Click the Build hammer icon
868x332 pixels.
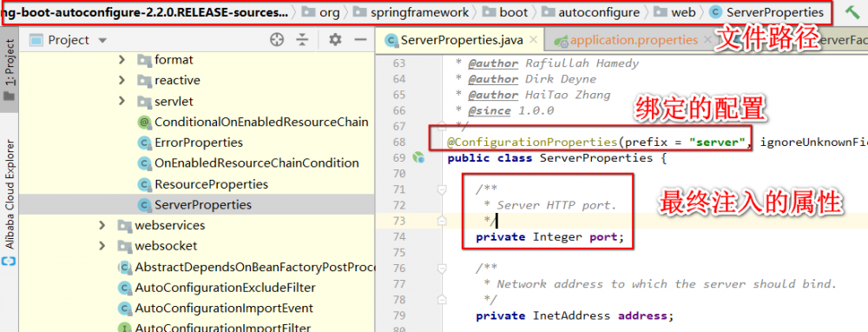(852, 11)
